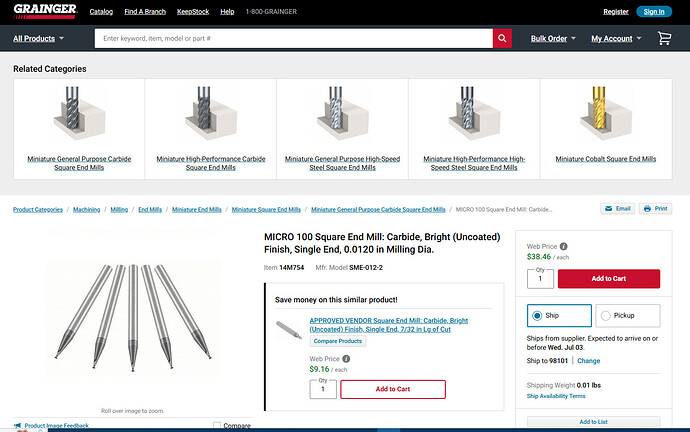The image size is (690, 432).
Task: Open Miniature General Purpose High-Speed Steel image
Action: 342,113
